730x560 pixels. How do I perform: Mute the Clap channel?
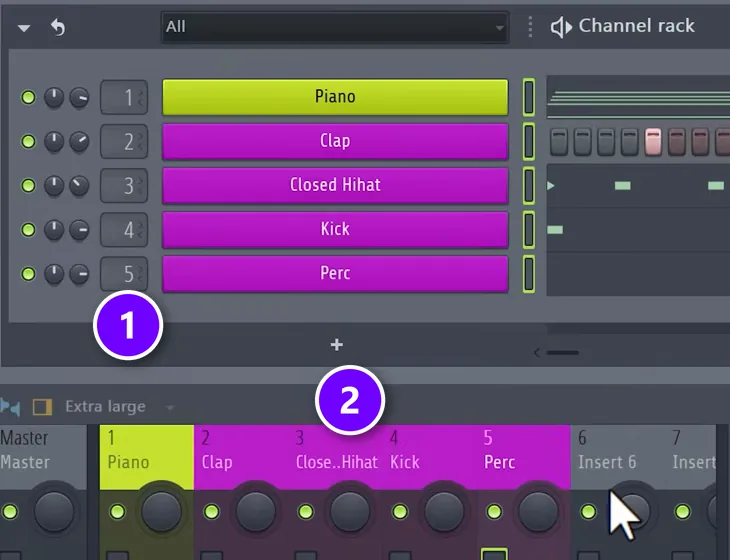28,141
